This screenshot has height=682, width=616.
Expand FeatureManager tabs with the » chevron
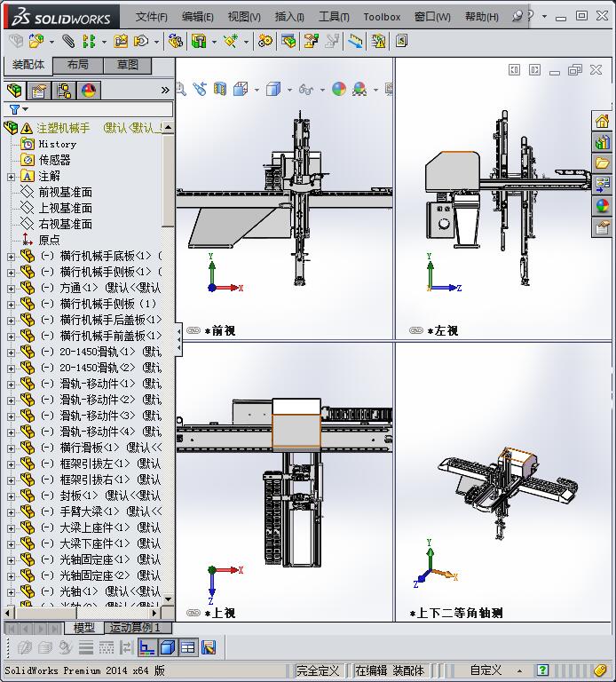pyautogui.click(x=165, y=90)
